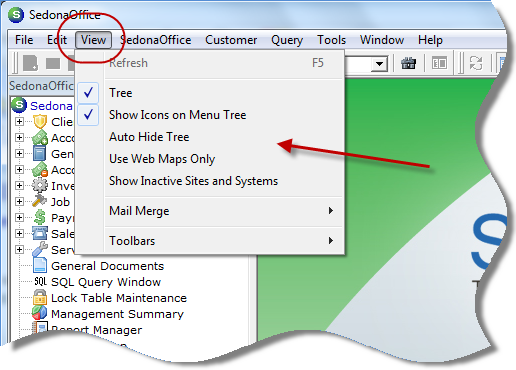The image size is (516, 370).
Task: Click the Payroll dollar sign icon
Action: click(x=40, y=217)
